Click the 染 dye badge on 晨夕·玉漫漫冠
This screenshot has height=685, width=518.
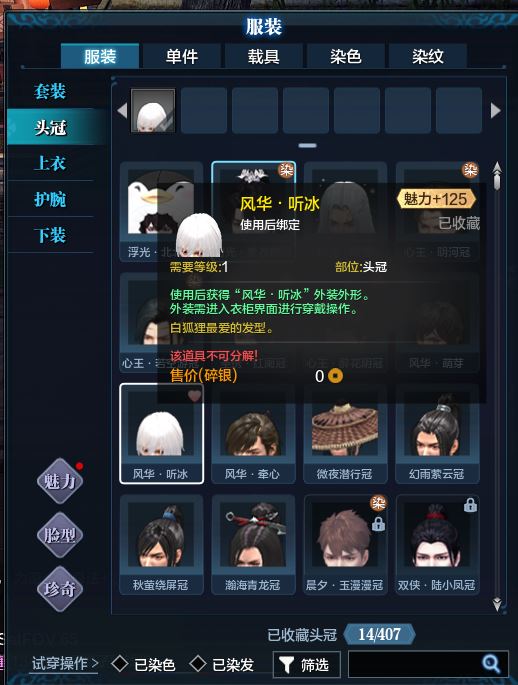tap(378, 503)
